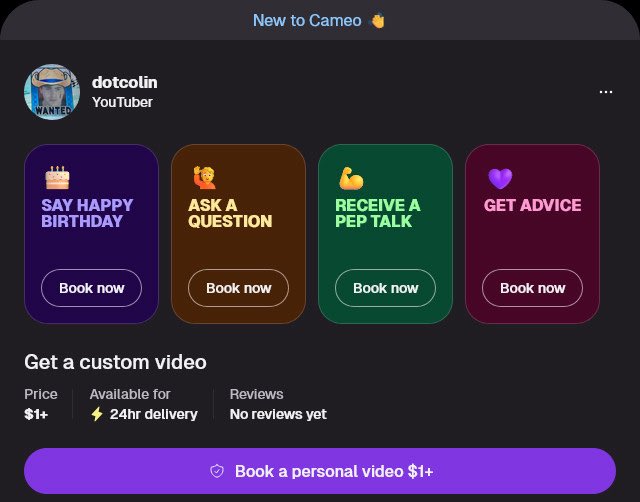Click the lightning bolt delivery icon
The width and height of the screenshot is (640, 502).
click(97, 414)
